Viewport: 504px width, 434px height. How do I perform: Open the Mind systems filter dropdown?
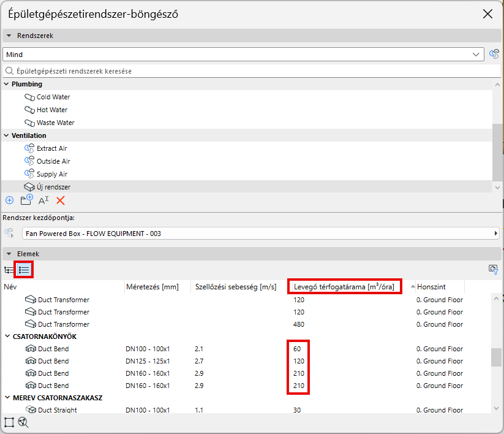243,55
